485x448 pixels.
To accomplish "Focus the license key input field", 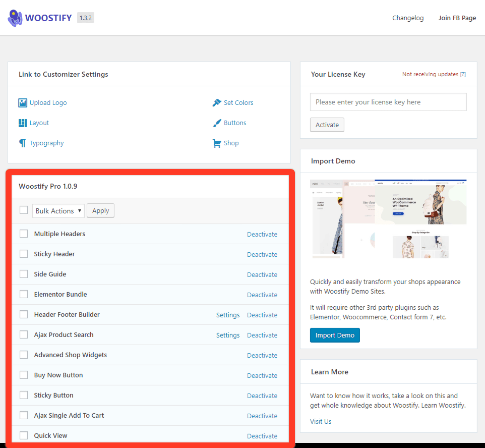I will tap(388, 102).
